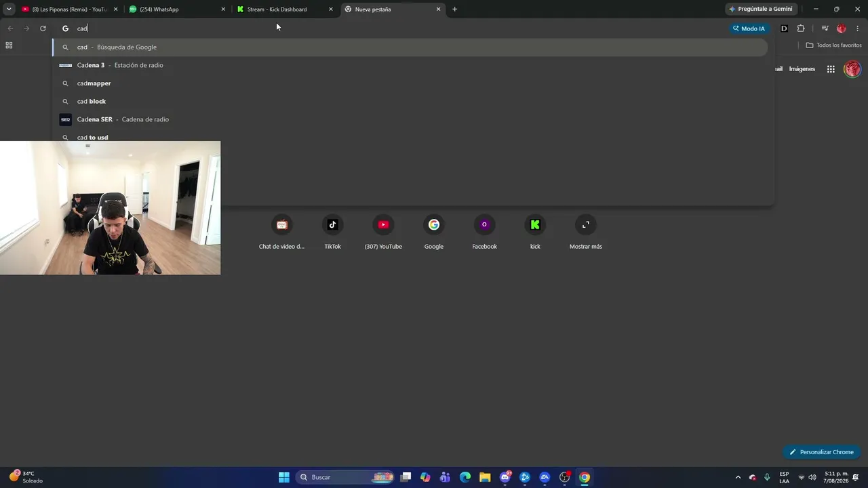Open Task View on the taskbar
868x488 pixels.
[x=406, y=477]
